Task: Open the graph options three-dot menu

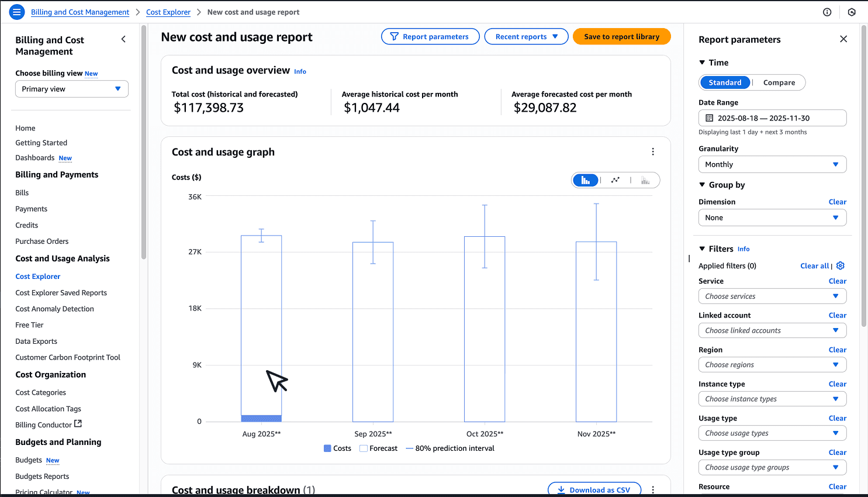Action: 653,151
